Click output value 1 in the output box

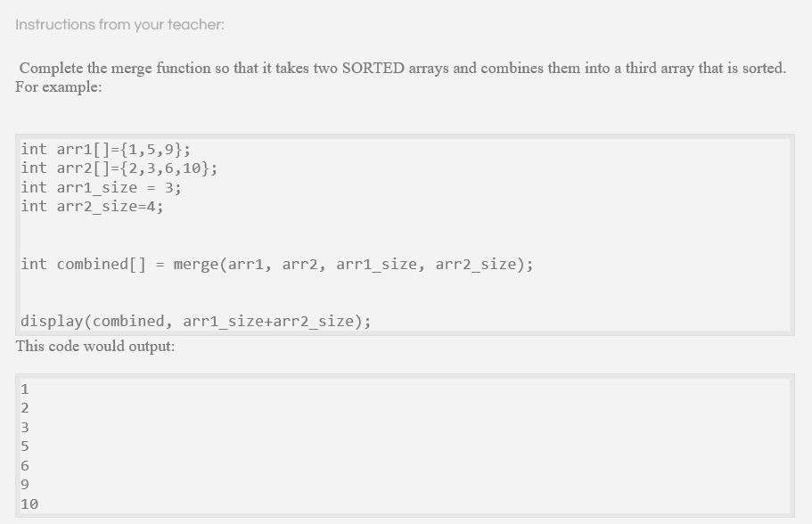25,389
